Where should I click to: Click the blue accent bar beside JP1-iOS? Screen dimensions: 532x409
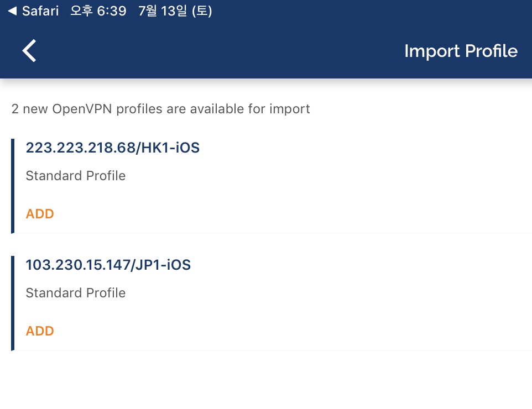[13, 303]
